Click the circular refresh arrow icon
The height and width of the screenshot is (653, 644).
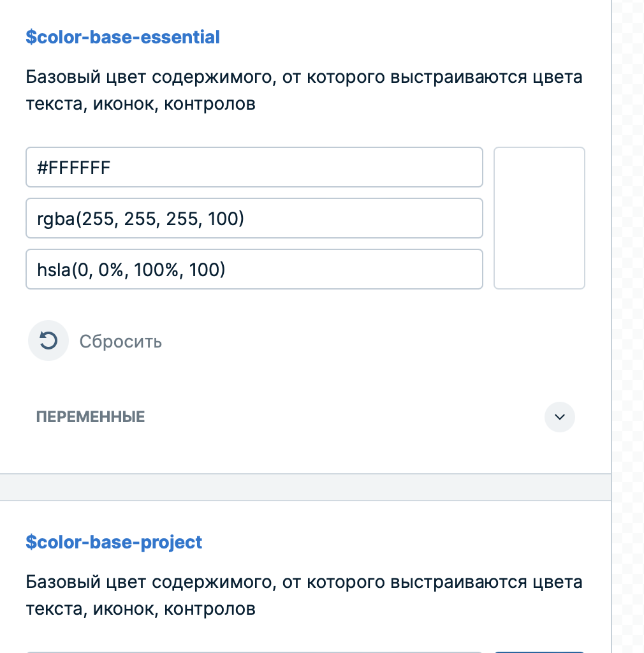tap(48, 341)
